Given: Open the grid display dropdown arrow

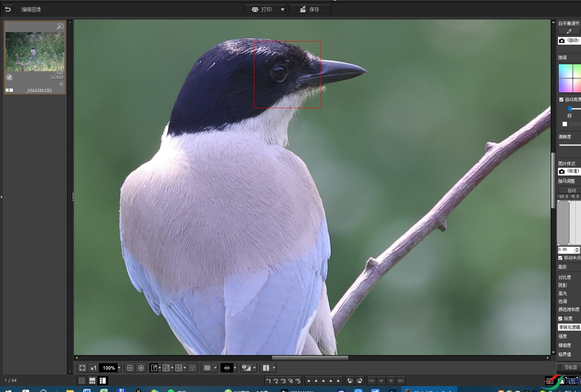Looking at the screenshot, I should (215, 368).
